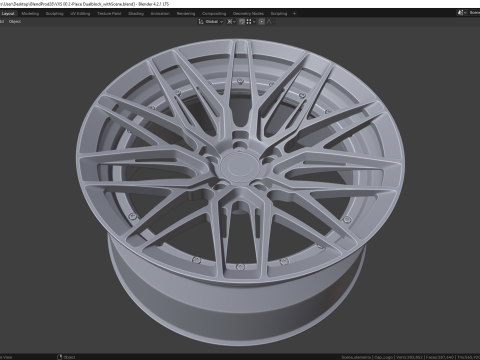The width and height of the screenshot is (480, 360).
Task: Open the Sculpting workspace tab
Action: click(x=54, y=13)
